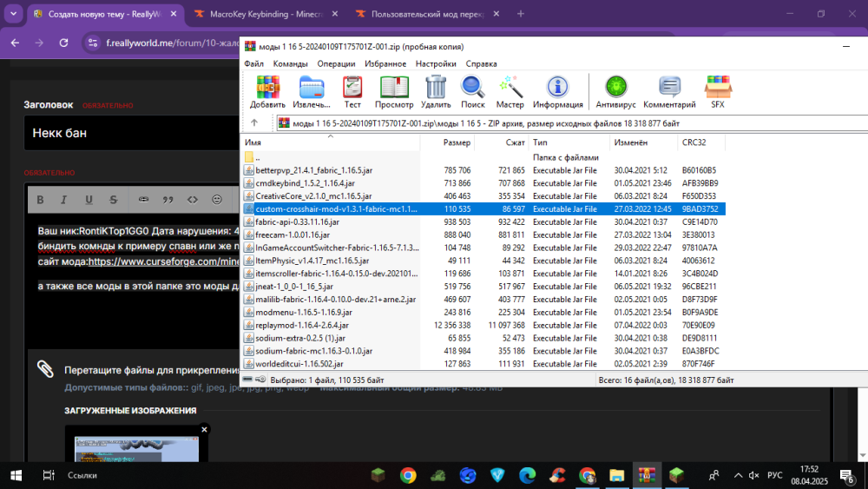The width and height of the screenshot is (868, 489).
Task: Run the Антивирус scan icon
Action: 615,92
